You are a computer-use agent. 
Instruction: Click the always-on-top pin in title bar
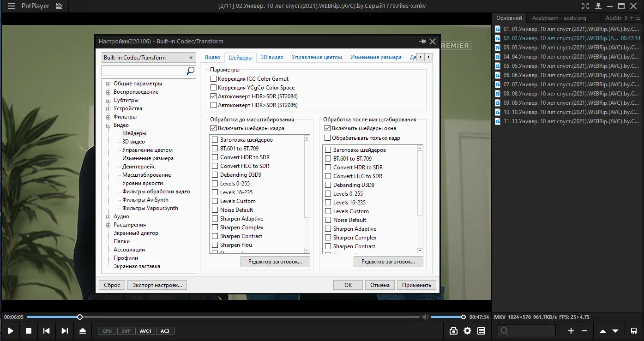598,6
